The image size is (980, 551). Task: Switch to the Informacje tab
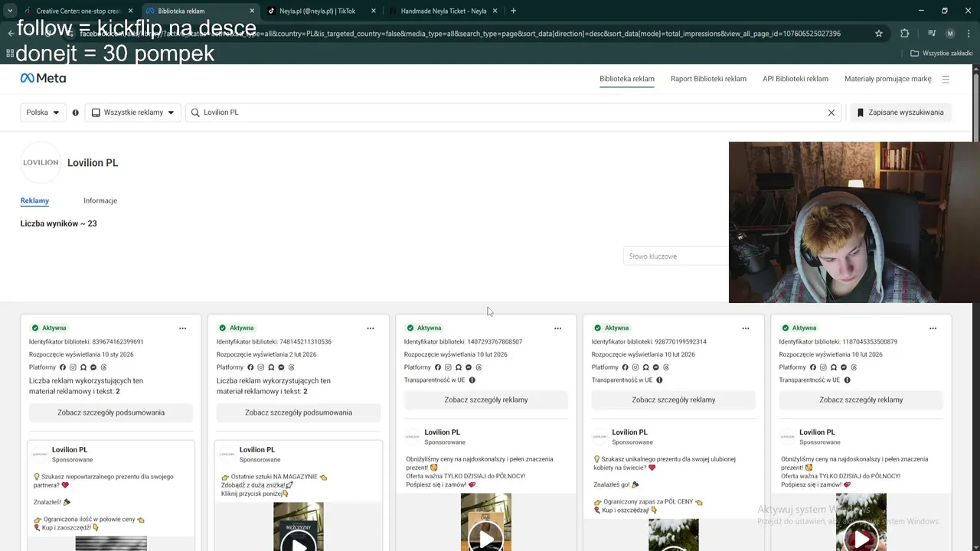[x=100, y=201]
